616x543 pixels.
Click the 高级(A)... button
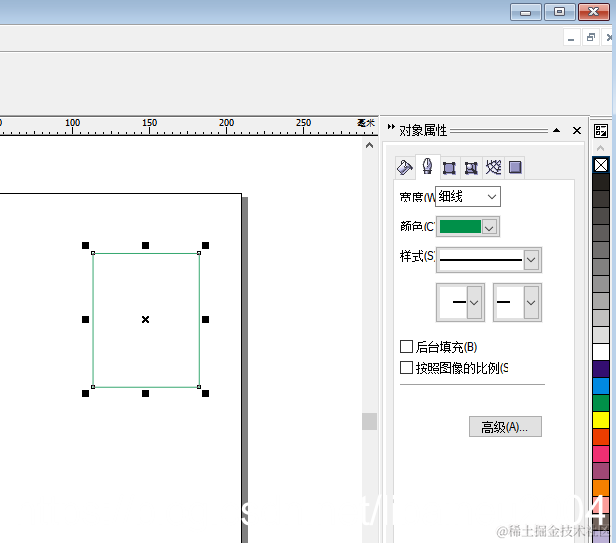click(505, 427)
